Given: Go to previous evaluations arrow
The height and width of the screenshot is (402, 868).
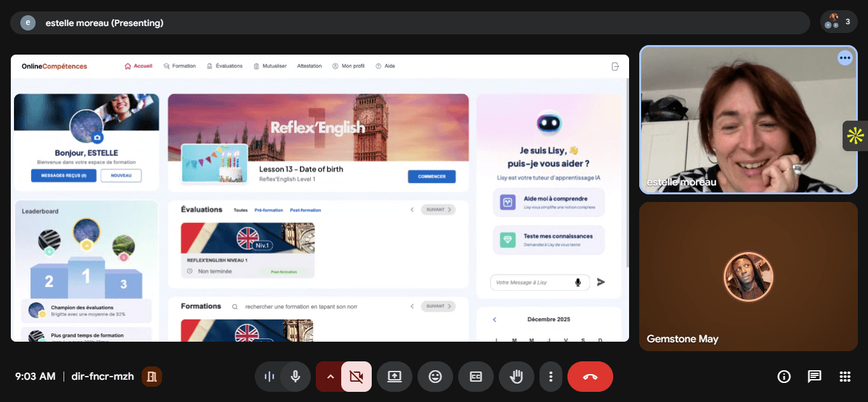Looking at the screenshot, I should (x=412, y=210).
